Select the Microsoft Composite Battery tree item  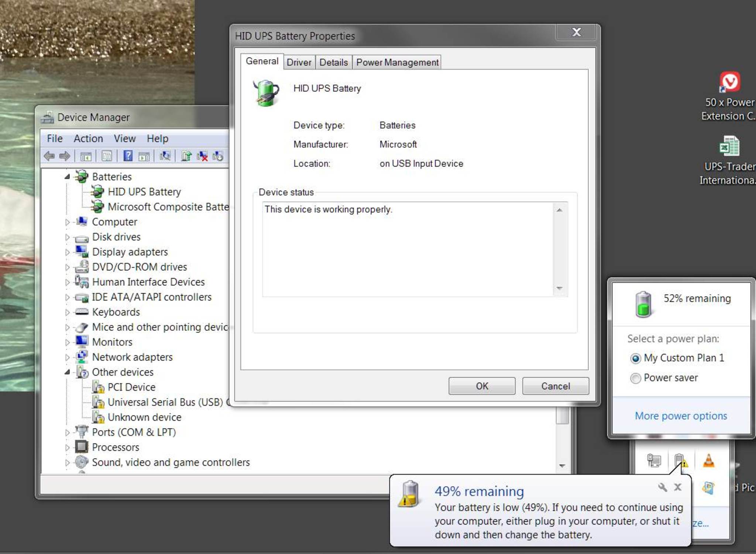click(168, 207)
